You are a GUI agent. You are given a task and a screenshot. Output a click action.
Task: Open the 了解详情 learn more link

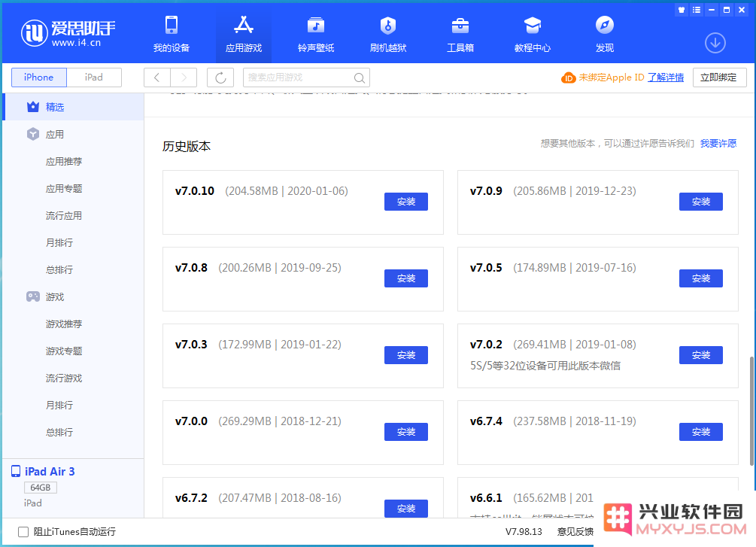click(666, 77)
